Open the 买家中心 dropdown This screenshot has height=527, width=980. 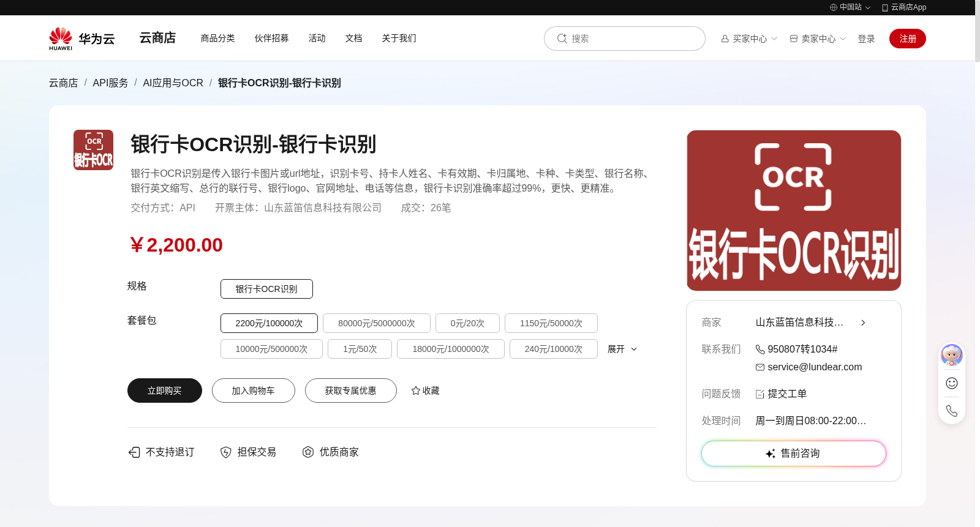click(749, 39)
